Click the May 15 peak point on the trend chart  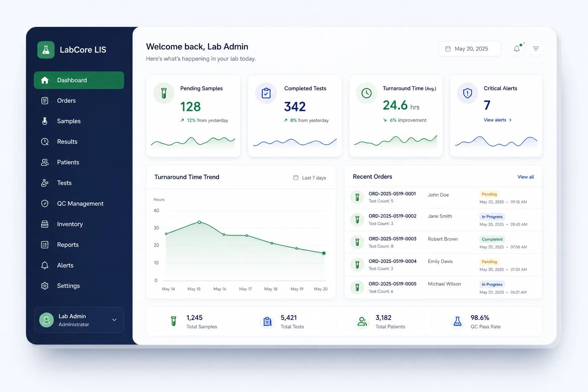coord(199,222)
